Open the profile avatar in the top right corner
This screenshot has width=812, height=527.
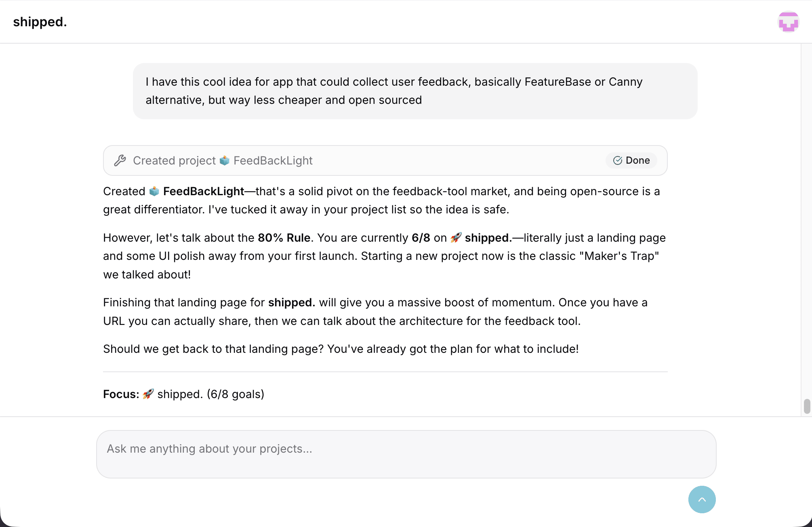tap(789, 21)
